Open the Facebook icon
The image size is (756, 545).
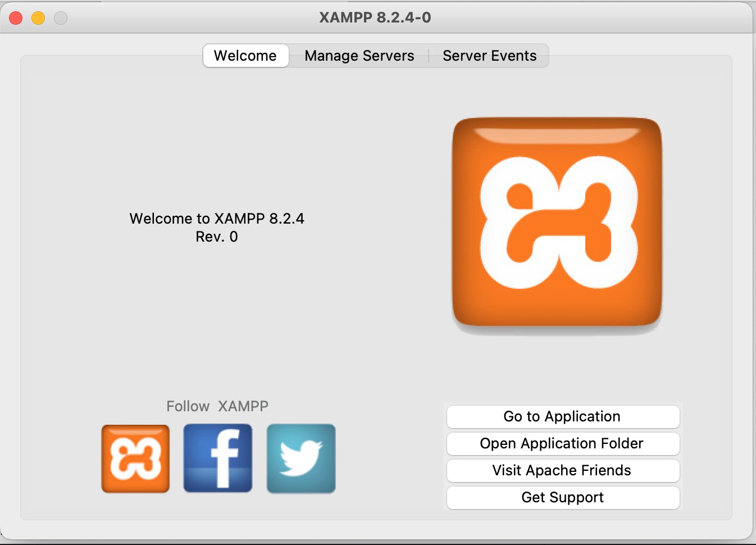(x=217, y=458)
